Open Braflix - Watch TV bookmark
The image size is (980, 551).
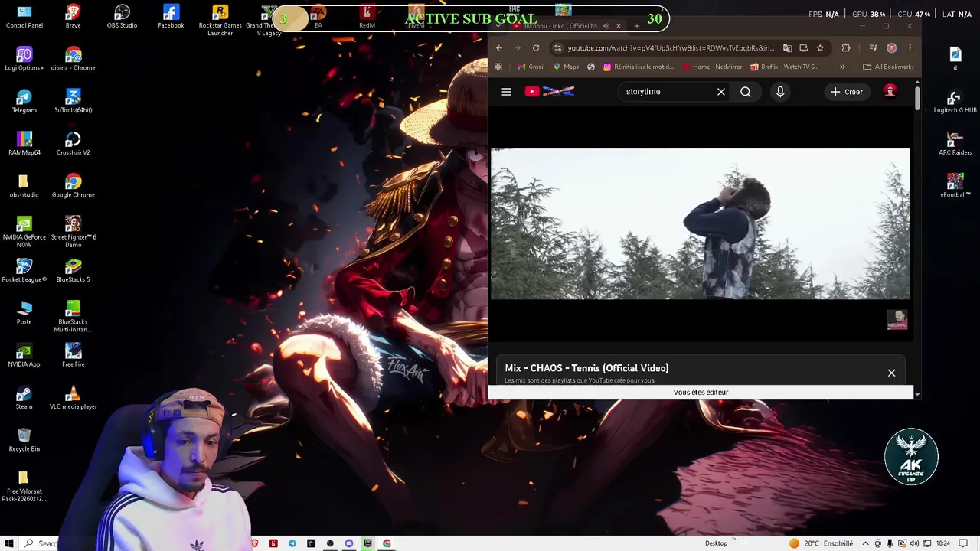tap(784, 67)
